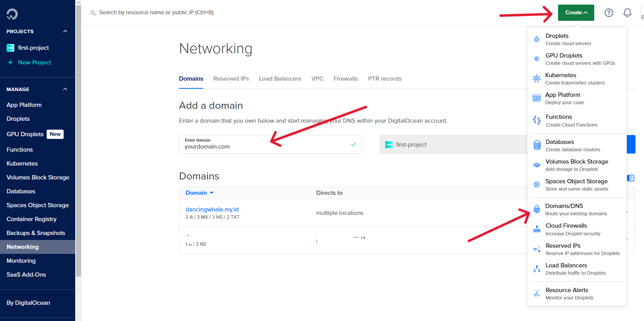The height and width of the screenshot is (321, 644).
Task: Click the DigitalOcean logo icon
Action: [12, 14]
